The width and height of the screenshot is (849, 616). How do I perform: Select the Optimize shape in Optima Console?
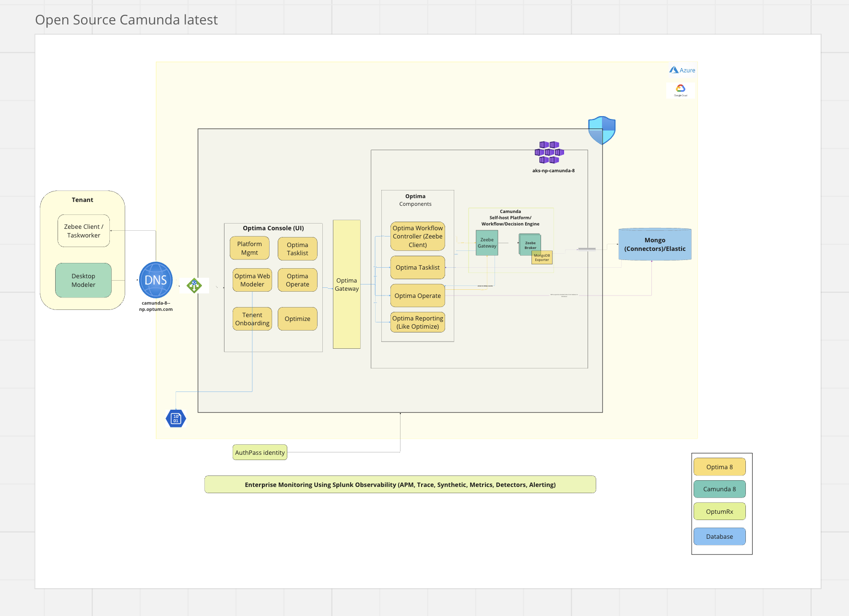(x=297, y=319)
